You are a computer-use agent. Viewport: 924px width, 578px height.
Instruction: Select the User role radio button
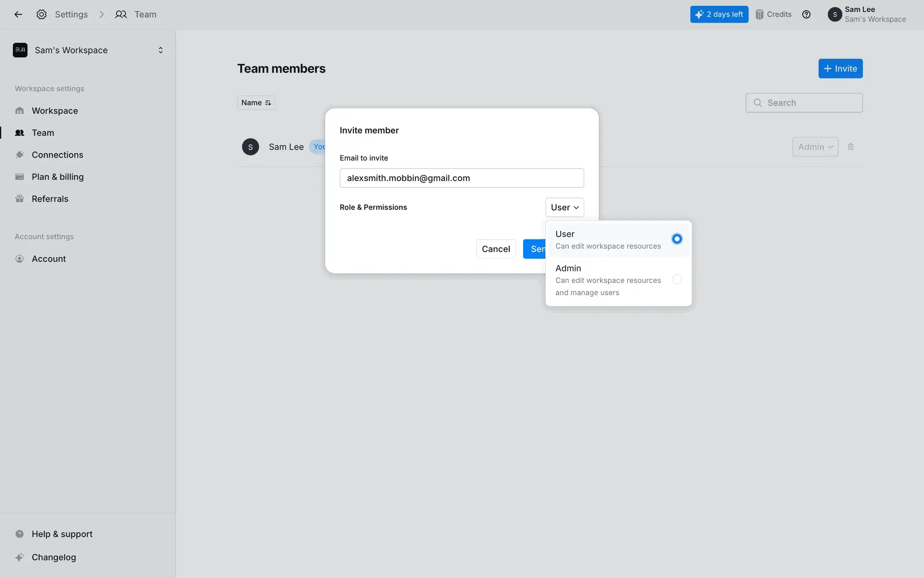coord(677,239)
